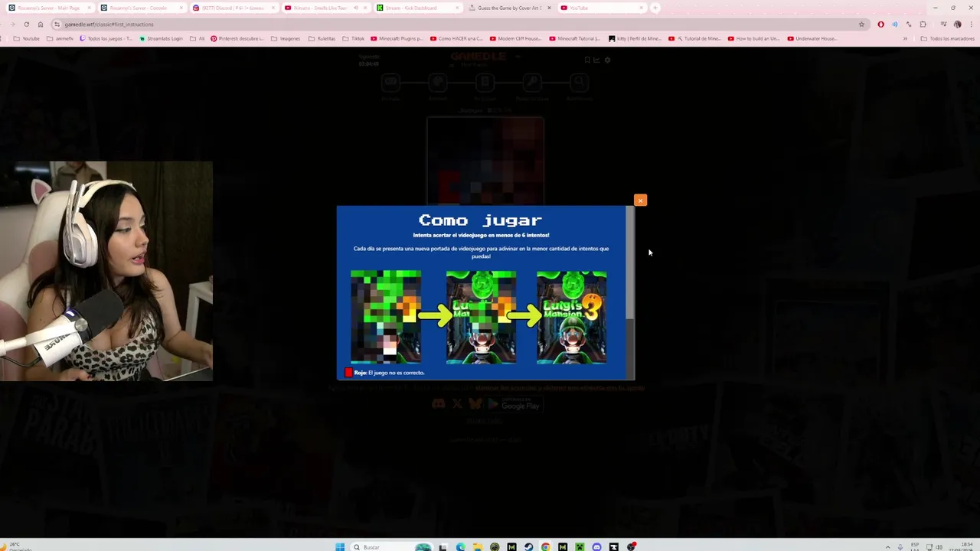Open the Youtube bookmark

coord(26,38)
